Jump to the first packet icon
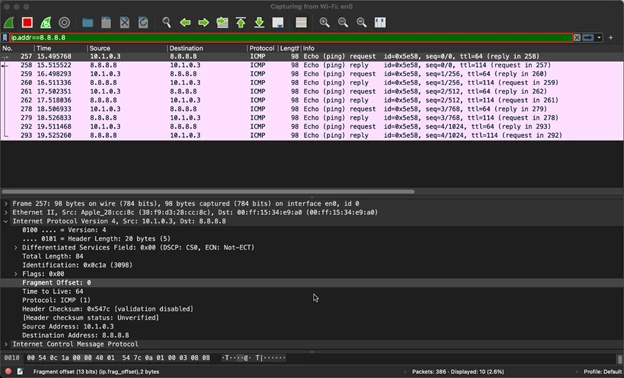This screenshot has width=624, height=378. tap(241, 22)
